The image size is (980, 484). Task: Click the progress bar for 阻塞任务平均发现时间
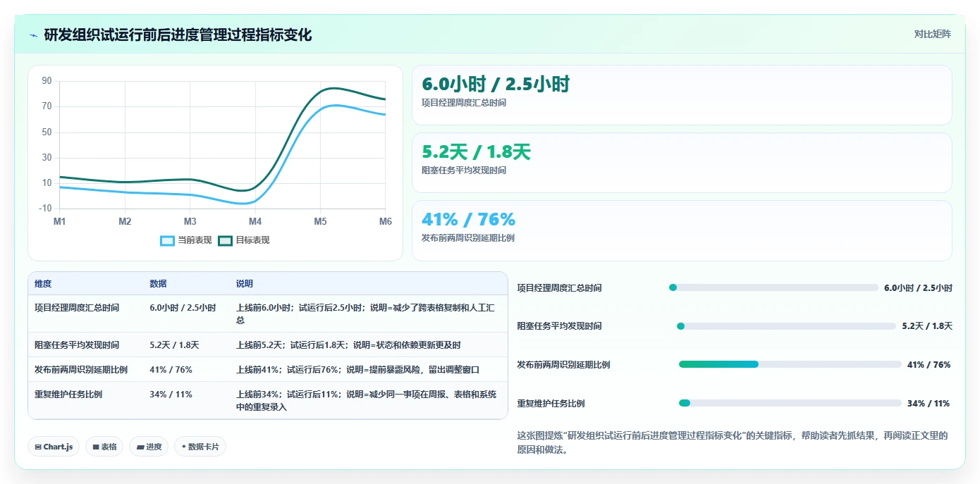[786, 326]
